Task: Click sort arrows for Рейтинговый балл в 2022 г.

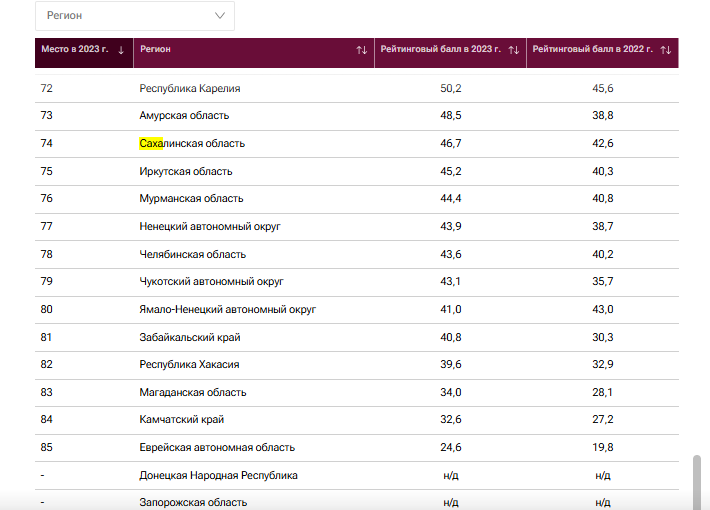Action: (666, 50)
